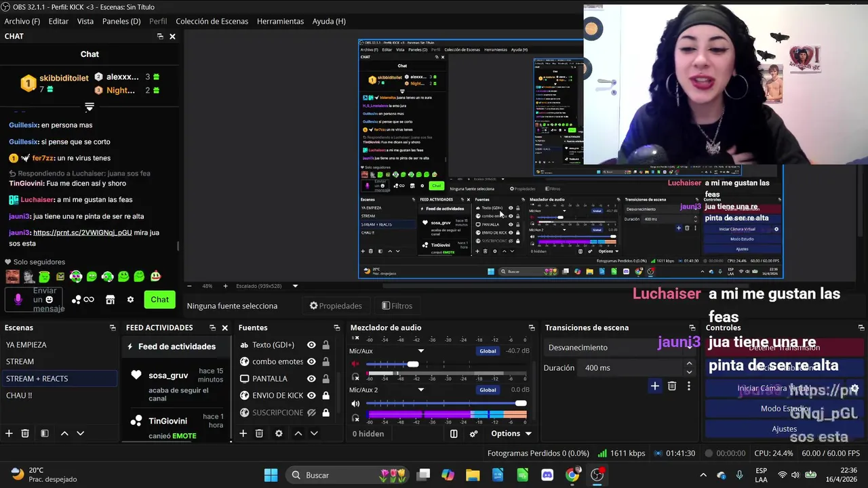868x488 pixels.
Task: Open the prnt.sc link in chat
Action: coord(83,232)
